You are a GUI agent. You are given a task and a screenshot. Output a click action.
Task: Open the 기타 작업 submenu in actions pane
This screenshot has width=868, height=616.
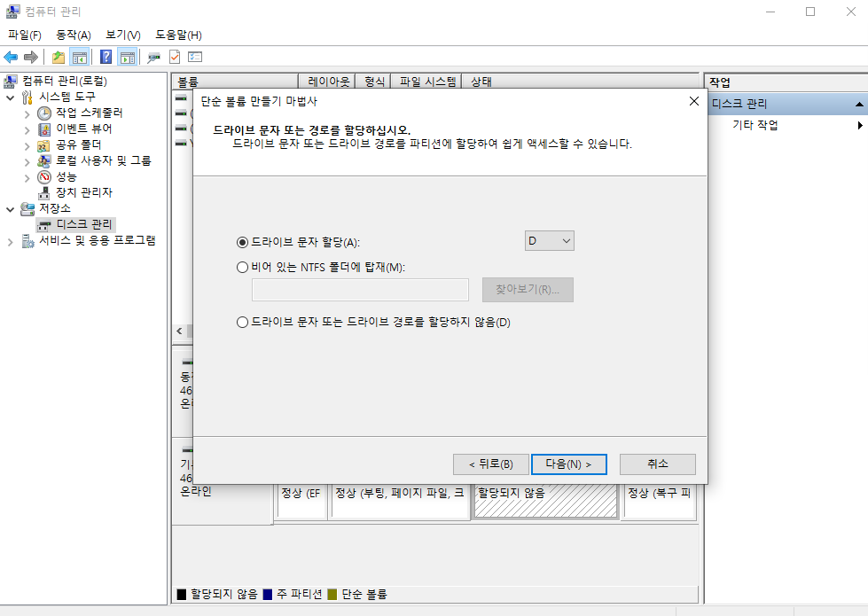[755, 125]
